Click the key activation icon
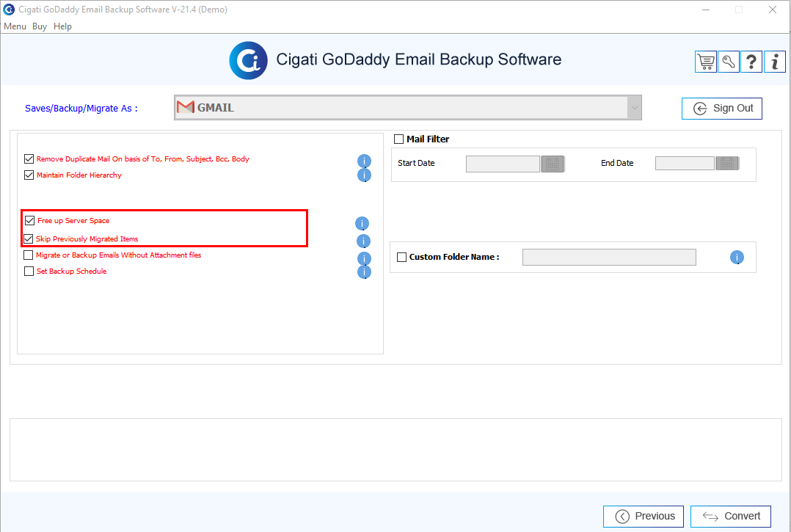 [x=729, y=62]
